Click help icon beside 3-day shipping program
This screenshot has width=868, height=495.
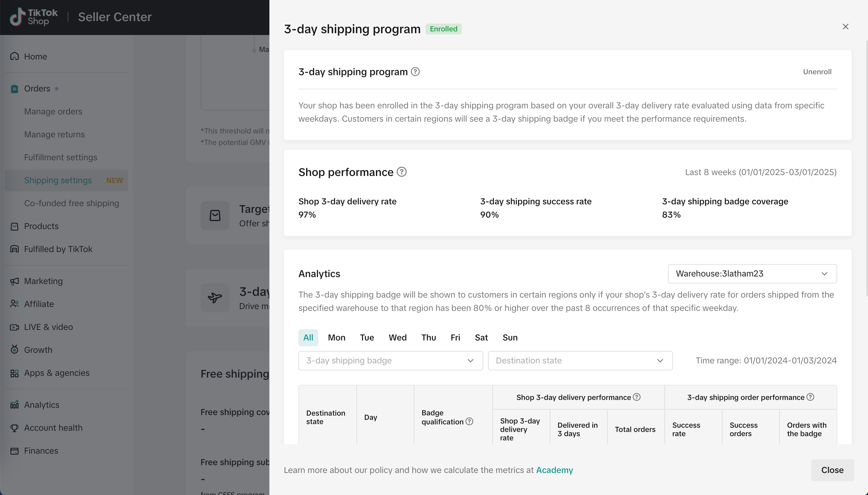tap(415, 72)
